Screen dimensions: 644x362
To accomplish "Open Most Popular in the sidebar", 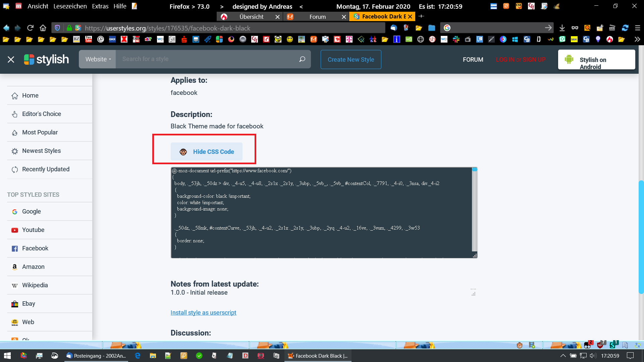I will (40, 132).
